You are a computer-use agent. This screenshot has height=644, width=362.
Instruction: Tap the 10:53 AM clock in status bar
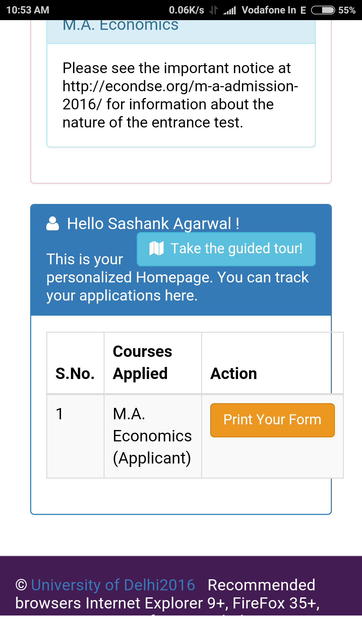click(x=28, y=10)
